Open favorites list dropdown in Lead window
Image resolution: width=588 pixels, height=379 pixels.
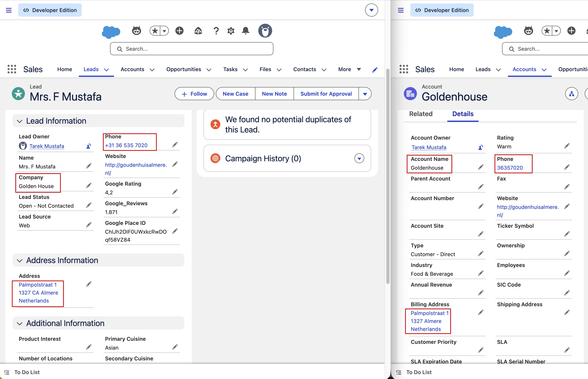164,31
